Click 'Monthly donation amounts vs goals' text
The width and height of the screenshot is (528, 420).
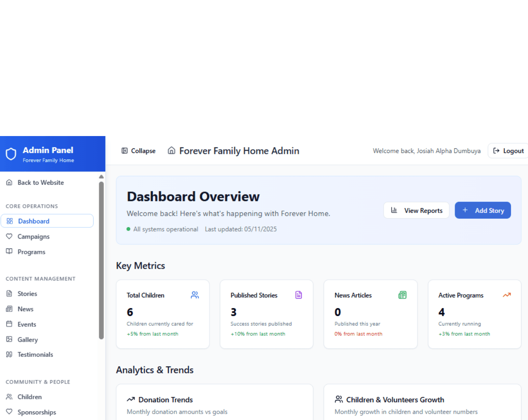click(x=177, y=412)
